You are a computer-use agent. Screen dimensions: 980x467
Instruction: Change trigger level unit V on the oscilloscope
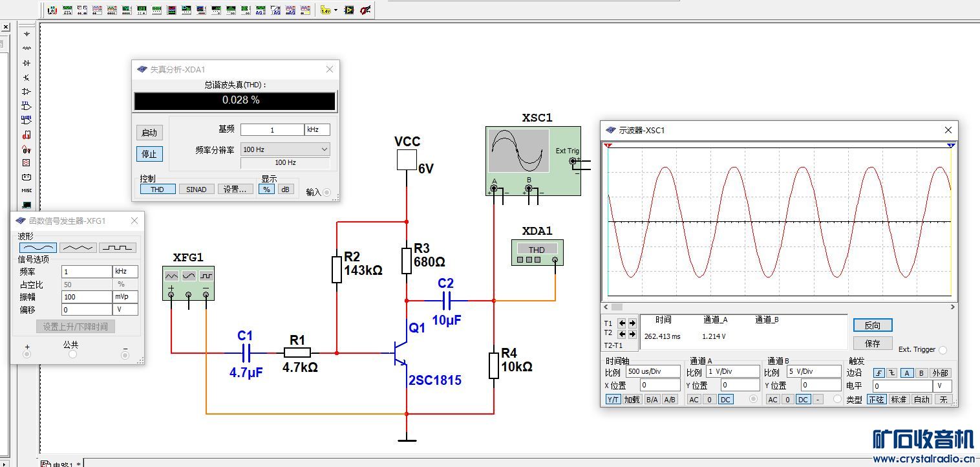click(x=943, y=386)
